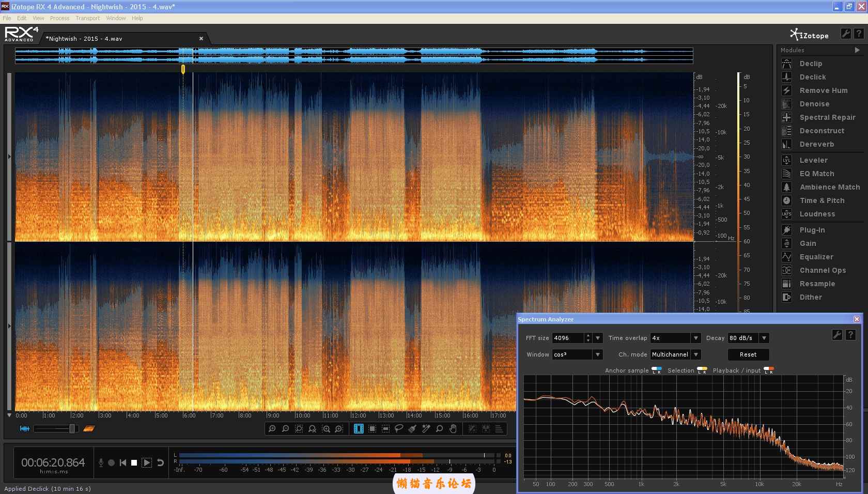Open the Channel Ops module
The image size is (868, 494).
822,270
